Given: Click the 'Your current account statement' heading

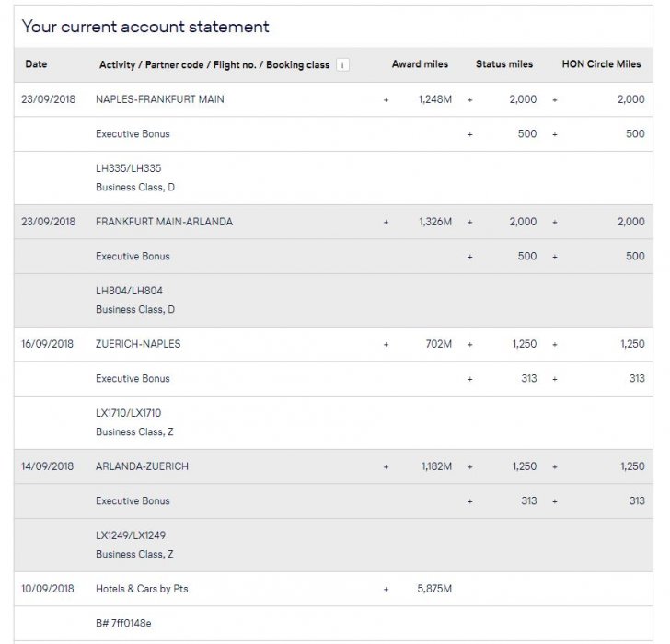Looking at the screenshot, I should 145,27.
